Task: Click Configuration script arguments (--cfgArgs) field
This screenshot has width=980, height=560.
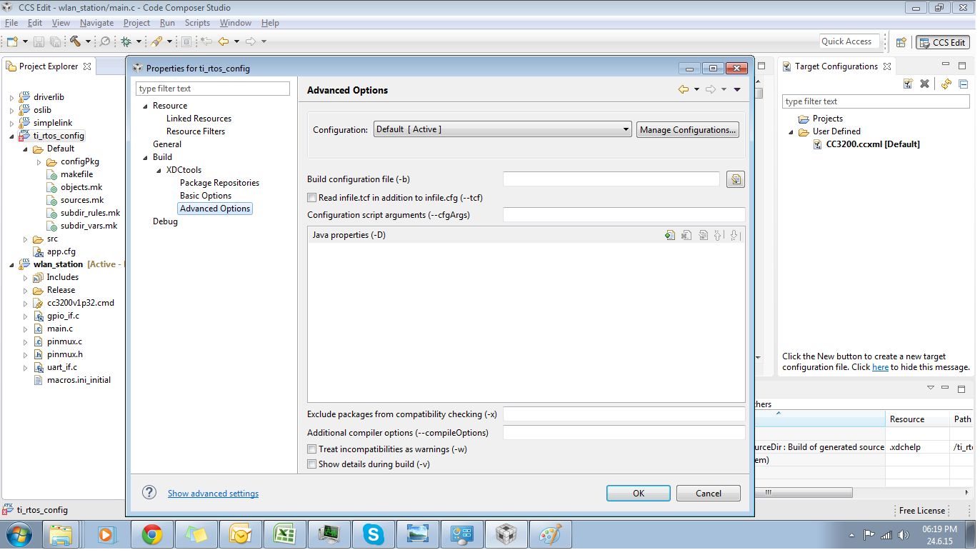Action: coord(624,215)
